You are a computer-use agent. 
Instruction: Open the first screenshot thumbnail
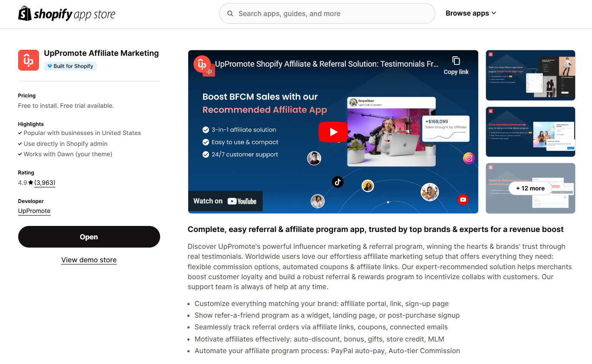531,75
